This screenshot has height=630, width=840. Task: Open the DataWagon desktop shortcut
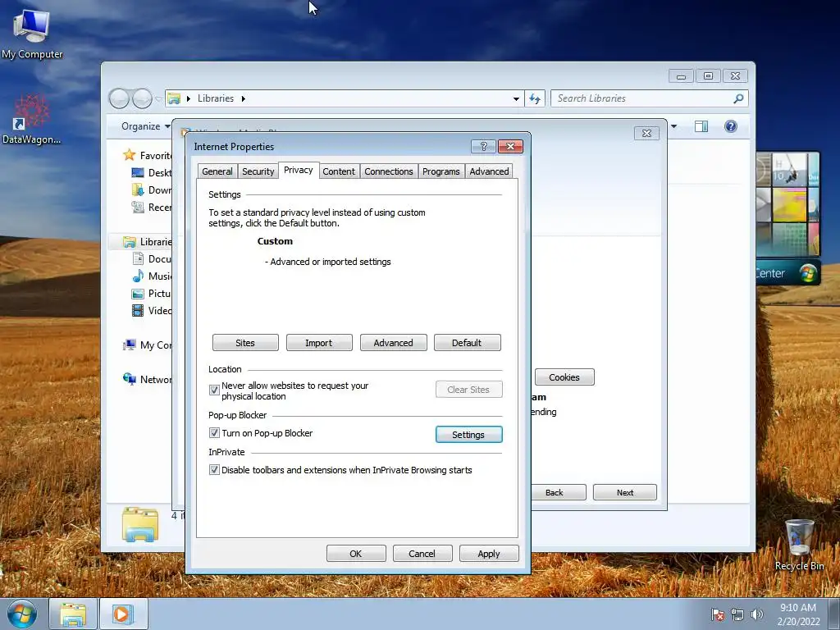point(31,120)
